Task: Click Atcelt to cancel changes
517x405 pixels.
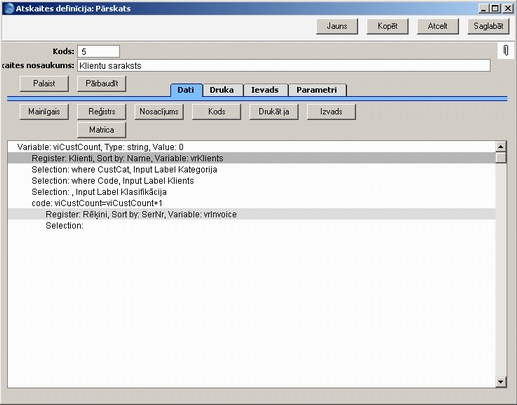Action: (x=438, y=26)
